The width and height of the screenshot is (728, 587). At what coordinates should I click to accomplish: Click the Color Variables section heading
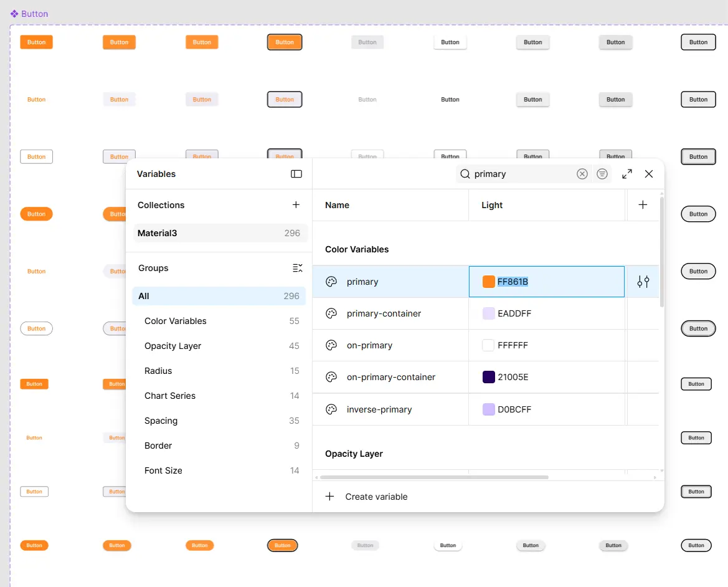(357, 249)
